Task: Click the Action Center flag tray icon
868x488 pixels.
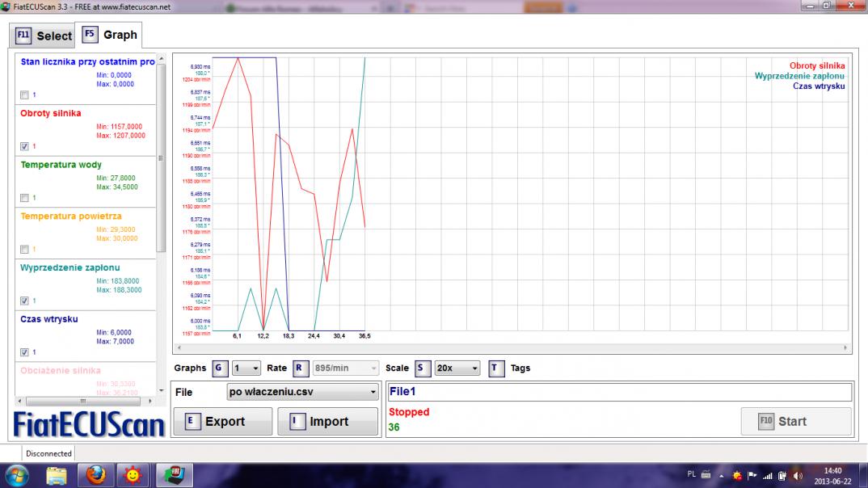Action: coord(752,476)
